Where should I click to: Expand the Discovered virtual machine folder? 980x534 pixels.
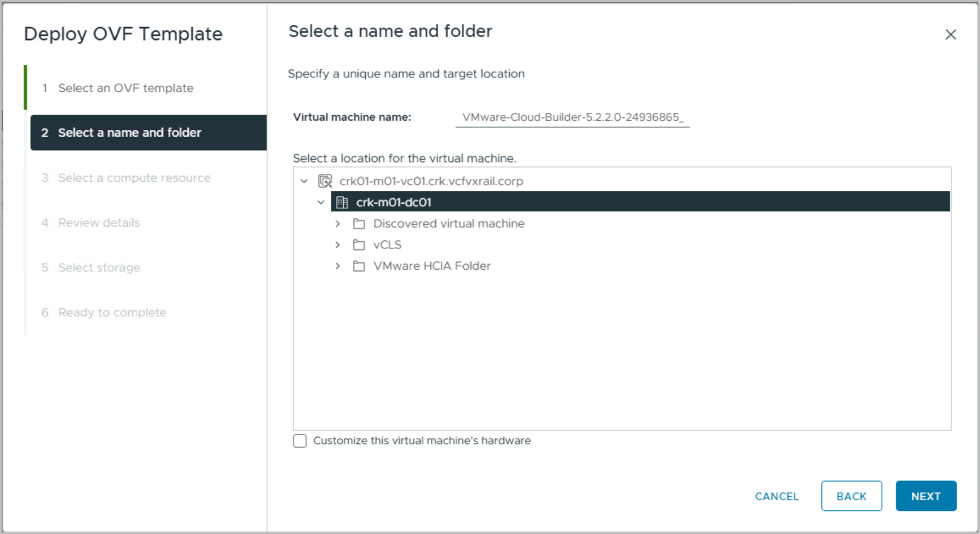pyautogui.click(x=338, y=224)
